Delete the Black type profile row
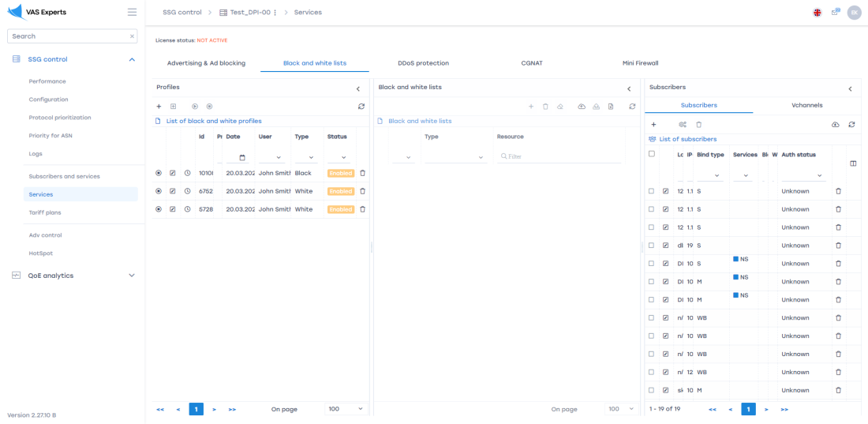The width and height of the screenshot is (868, 424). point(363,173)
